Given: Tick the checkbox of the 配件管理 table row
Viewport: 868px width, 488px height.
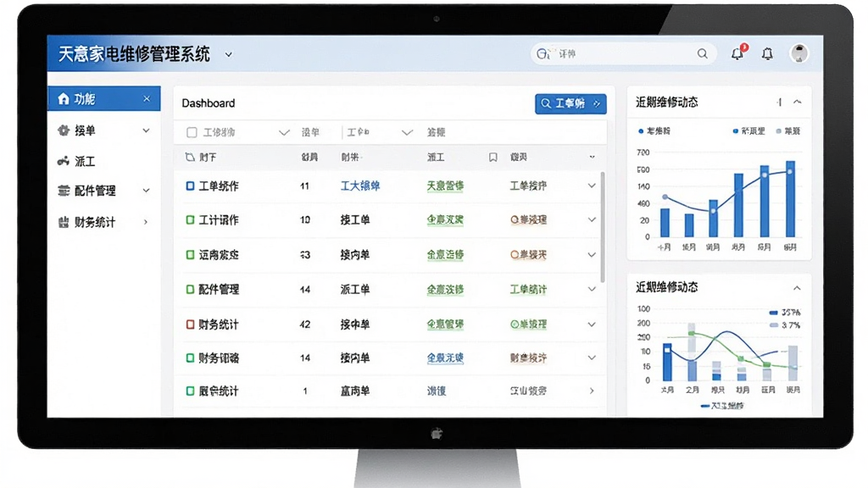Looking at the screenshot, I should click(x=190, y=290).
